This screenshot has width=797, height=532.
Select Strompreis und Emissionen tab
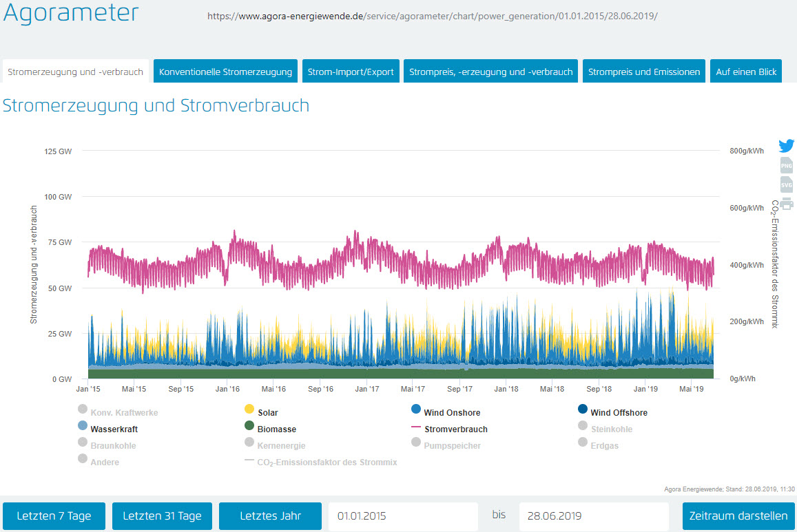point(643,72)
